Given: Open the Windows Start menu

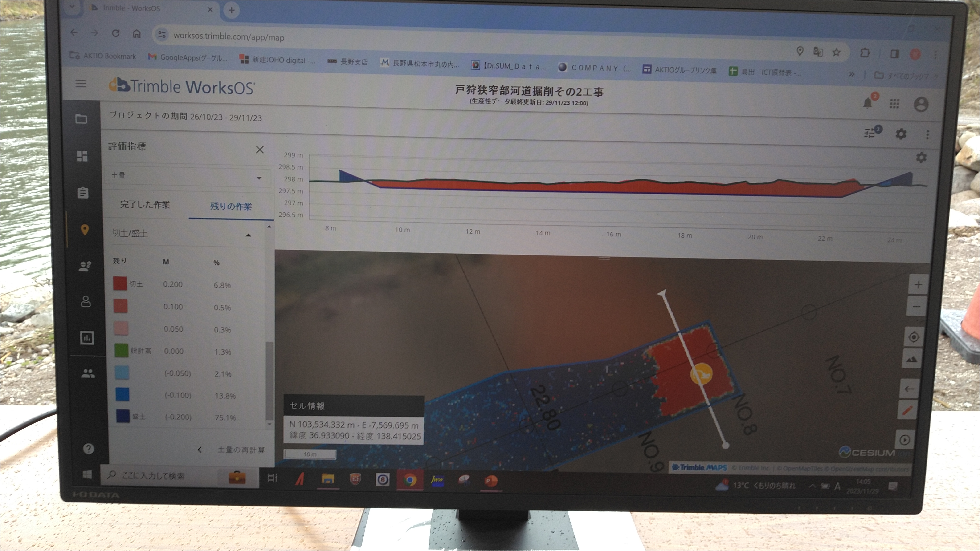Looking at the screenshot, I should coord(87,474).
